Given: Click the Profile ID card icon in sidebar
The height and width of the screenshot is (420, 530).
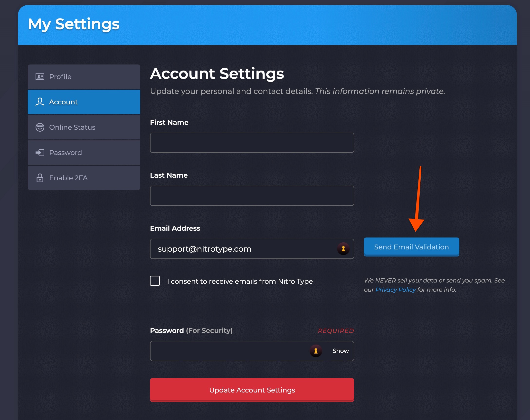Looking at the screenshot, I should [40, 77].
